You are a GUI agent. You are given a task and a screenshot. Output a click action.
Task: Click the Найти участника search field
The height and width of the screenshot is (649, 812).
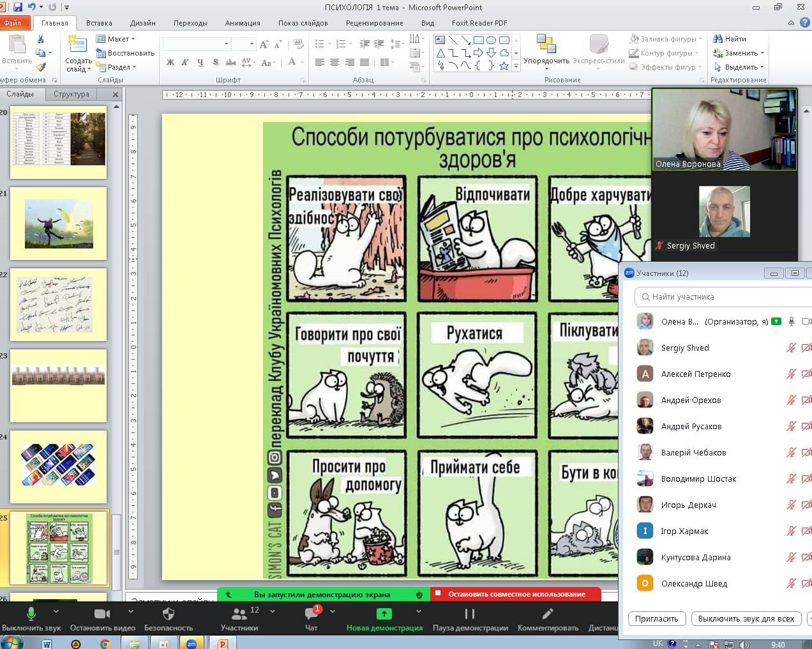coord(721,296)
